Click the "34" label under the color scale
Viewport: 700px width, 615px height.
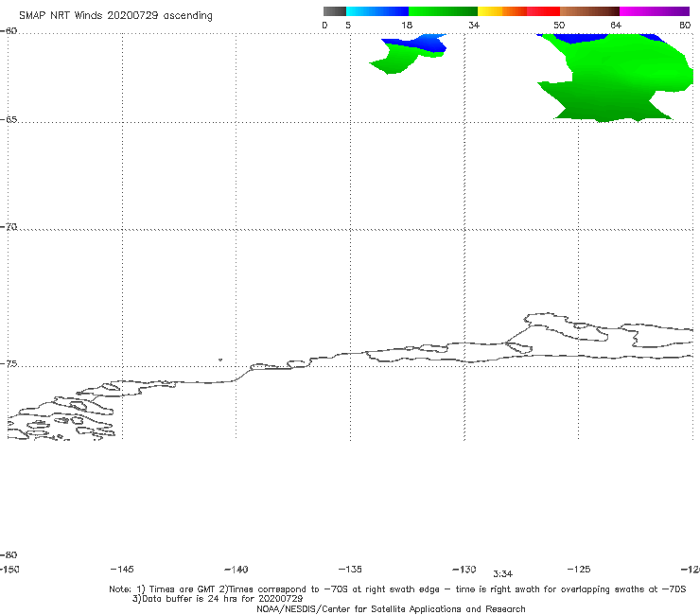[474, 25]
